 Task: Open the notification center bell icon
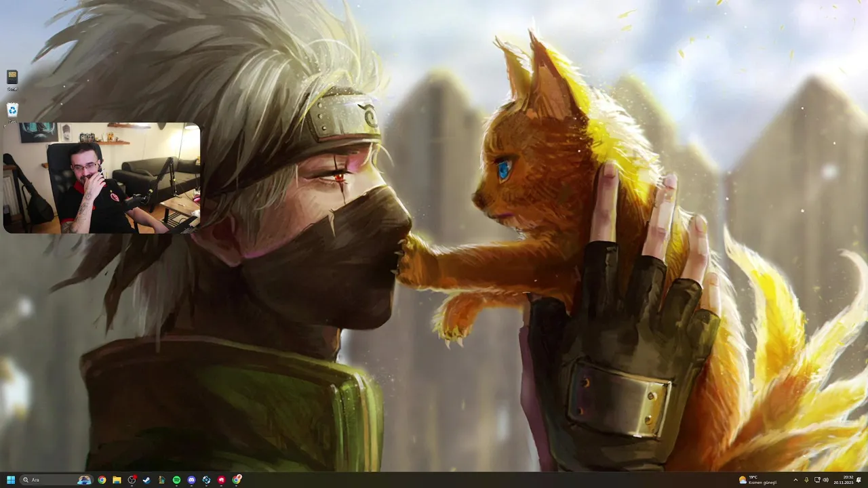(x=859, y=480)
